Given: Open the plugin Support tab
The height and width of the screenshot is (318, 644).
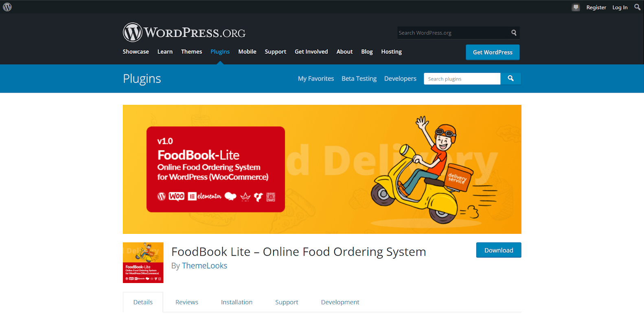Looking at the screenshot, I should 287,302.
